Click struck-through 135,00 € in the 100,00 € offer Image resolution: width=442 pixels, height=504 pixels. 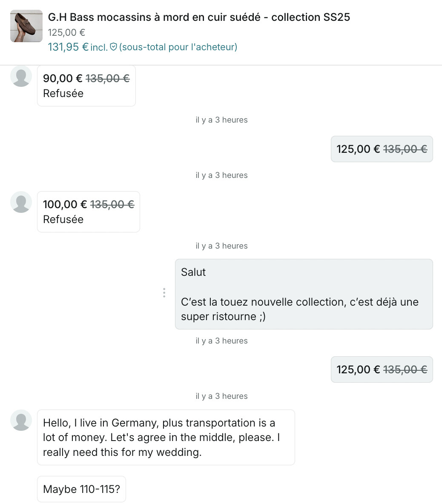(x=112, y=205)
